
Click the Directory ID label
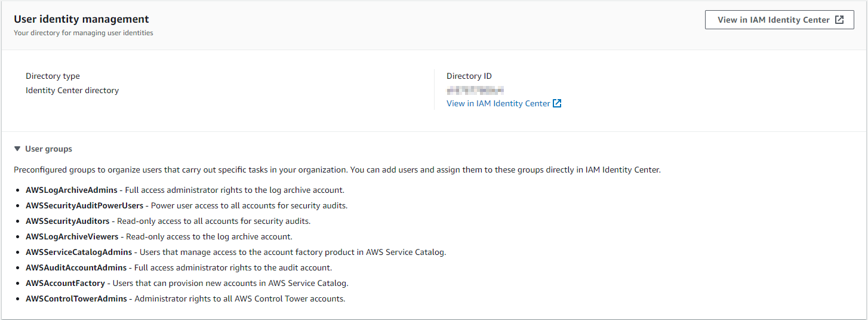pos(469,76)
